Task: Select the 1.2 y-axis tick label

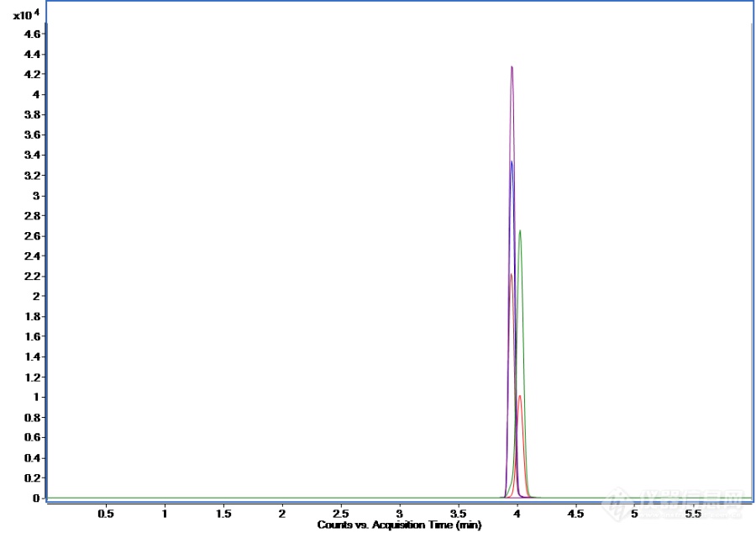Action: [x=33, y=377]
